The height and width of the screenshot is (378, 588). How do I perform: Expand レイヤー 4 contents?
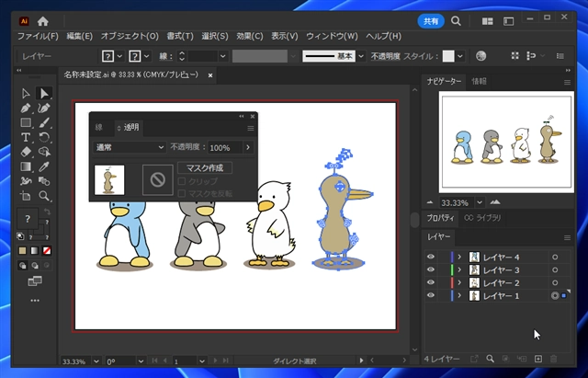click(459, 258)
